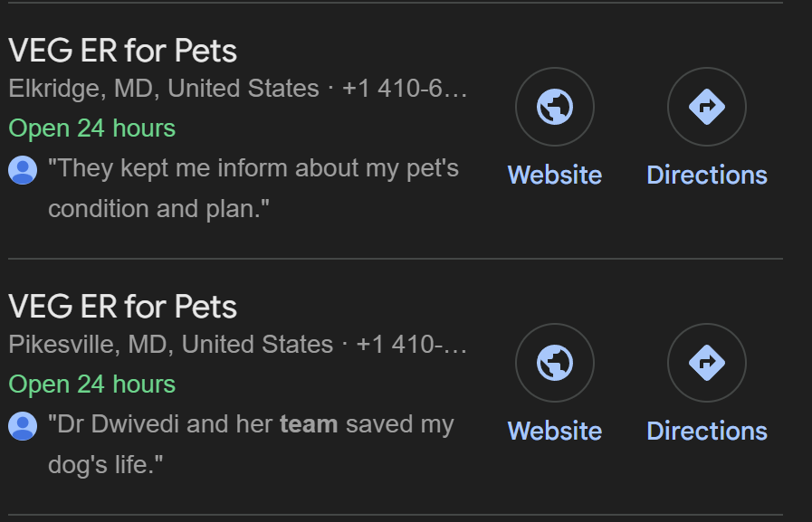Open the Website text link for the Elkridge VEG

555,175
